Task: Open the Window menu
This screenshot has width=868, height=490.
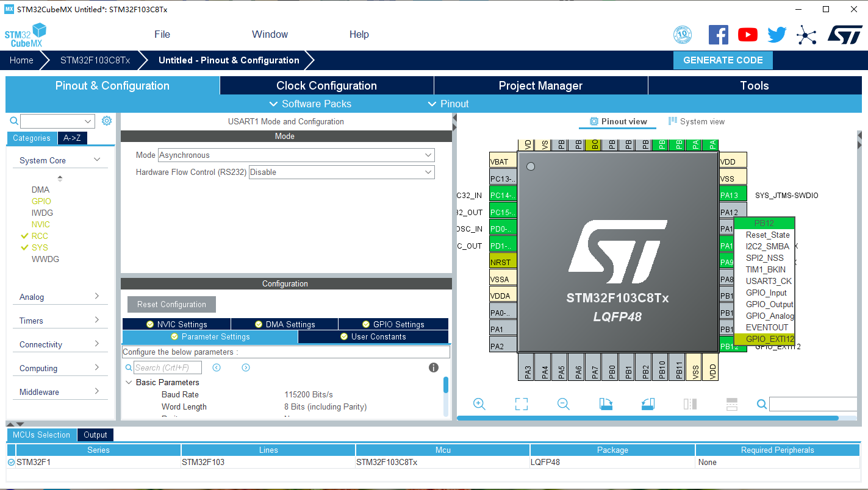Action: pos(270,35)
